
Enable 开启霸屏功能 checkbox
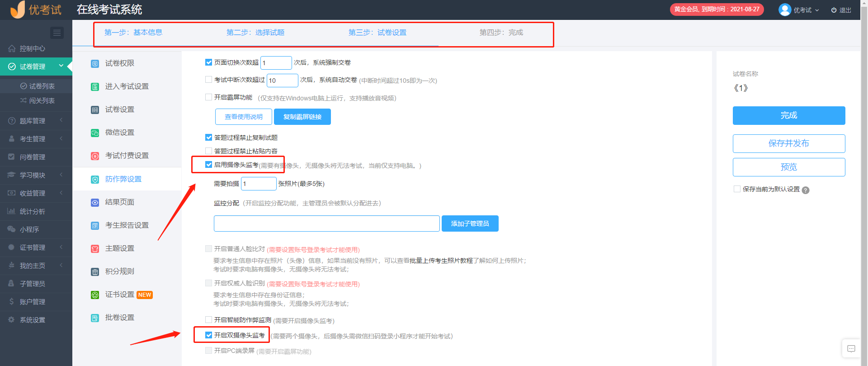(208, 97)
